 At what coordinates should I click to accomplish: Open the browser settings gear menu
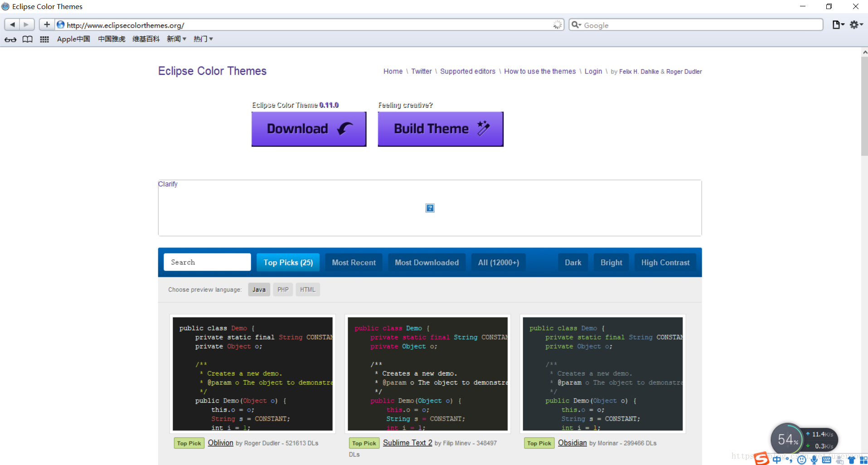click(x=856, y=25)
